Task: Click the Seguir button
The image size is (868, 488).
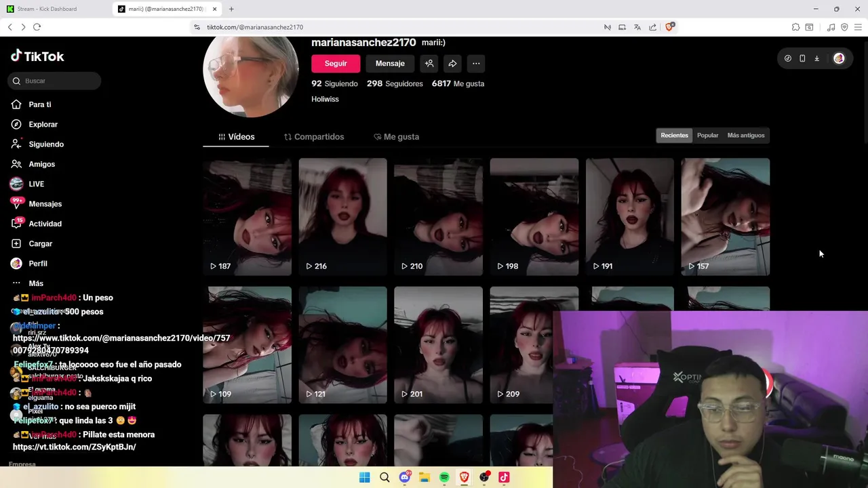Action: pos(336,63)
